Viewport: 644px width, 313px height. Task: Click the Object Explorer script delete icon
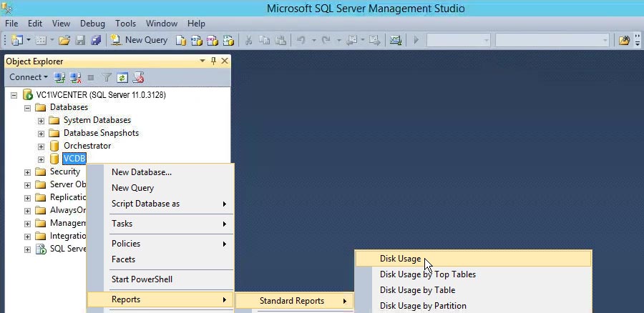click(138, 77)
